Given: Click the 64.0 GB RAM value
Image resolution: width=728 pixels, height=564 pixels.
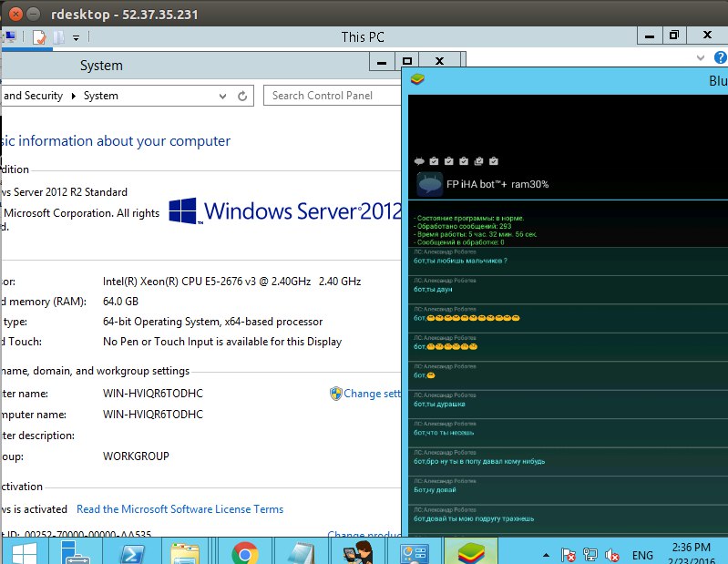Looking at the screenshot, I should [x=120, y=302].
